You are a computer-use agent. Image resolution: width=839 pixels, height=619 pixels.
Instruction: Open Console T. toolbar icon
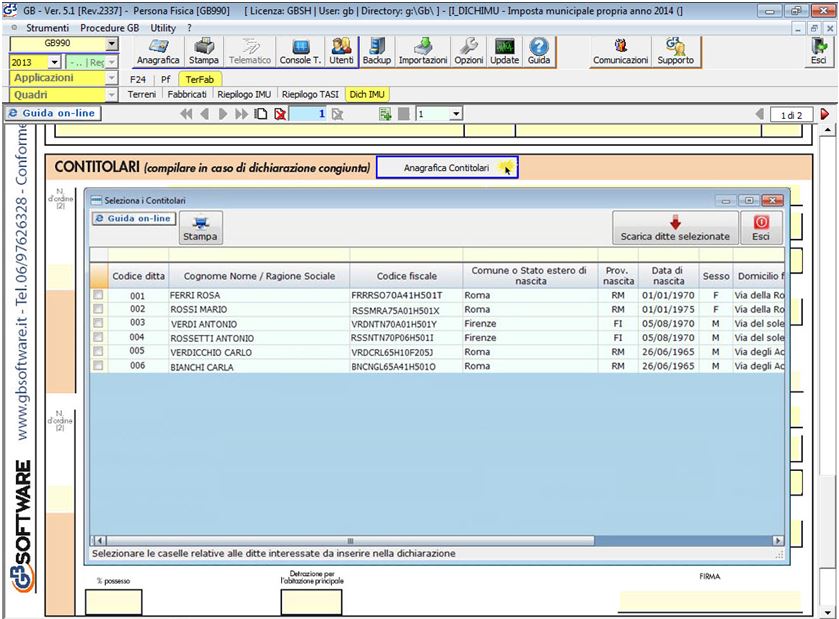pos(300,52)
